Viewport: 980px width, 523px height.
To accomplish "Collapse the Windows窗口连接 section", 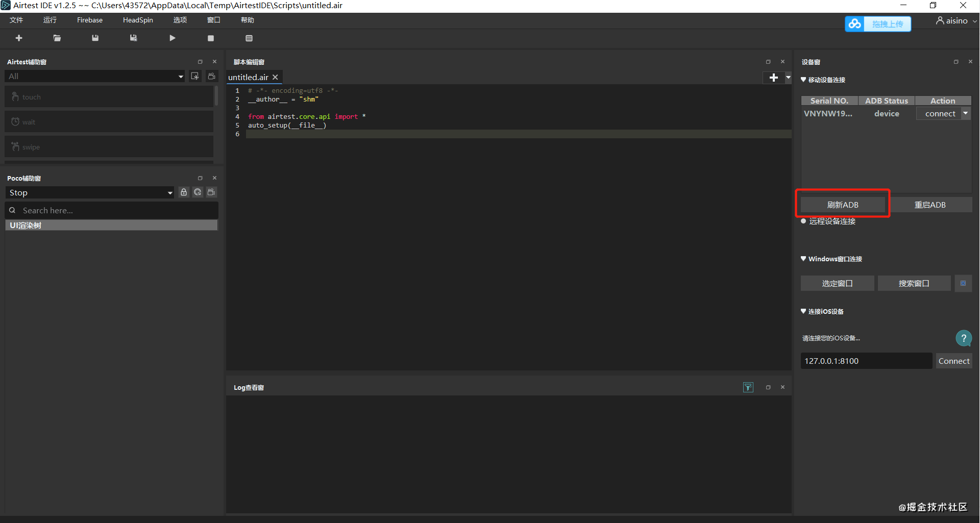I will 803,259.
